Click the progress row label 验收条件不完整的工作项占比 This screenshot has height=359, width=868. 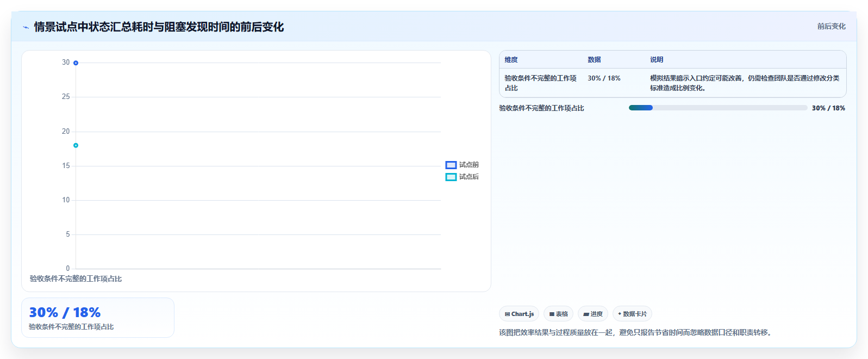coord(541,108)
